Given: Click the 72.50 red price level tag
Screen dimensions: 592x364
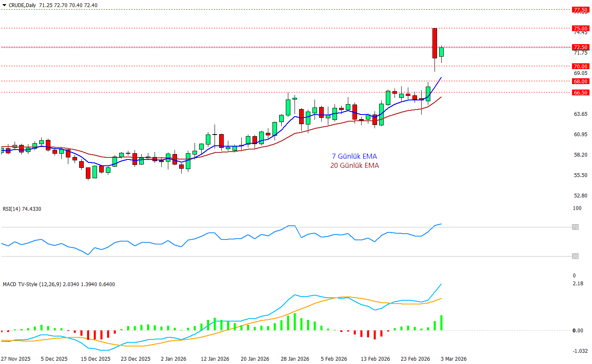Looking at the screenshot, I should click(580, 47).
